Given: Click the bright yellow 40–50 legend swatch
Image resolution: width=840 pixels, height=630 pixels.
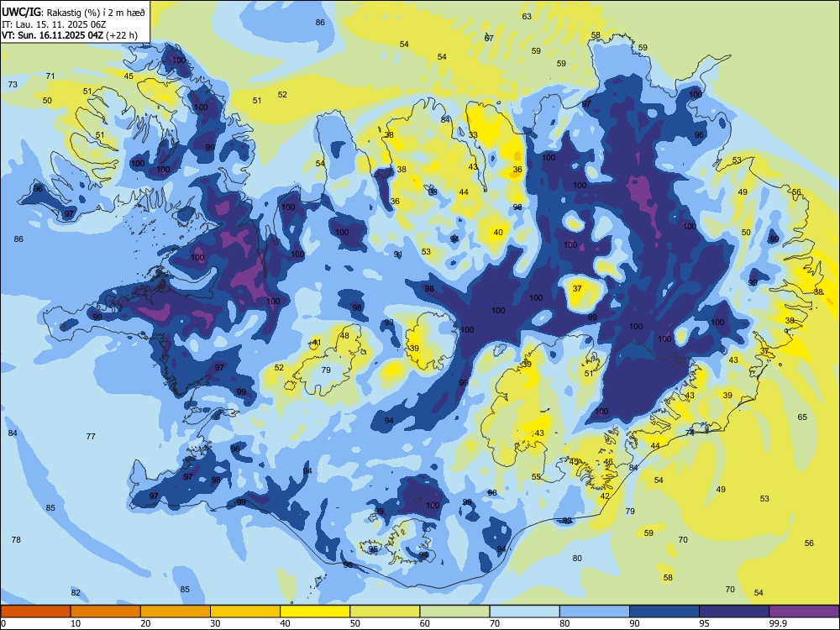Looking at the screenshot, I should pyautogui.click(x=315, y=612).
